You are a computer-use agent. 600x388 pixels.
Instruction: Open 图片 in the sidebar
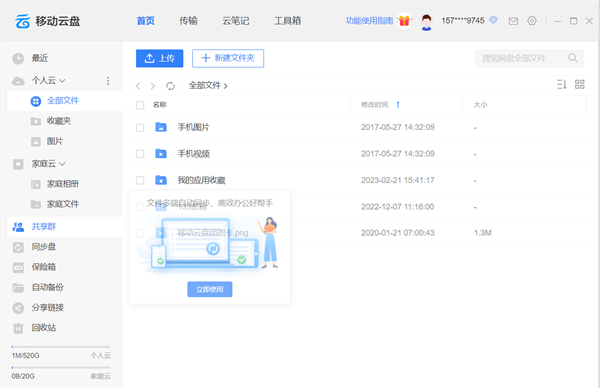54,141
